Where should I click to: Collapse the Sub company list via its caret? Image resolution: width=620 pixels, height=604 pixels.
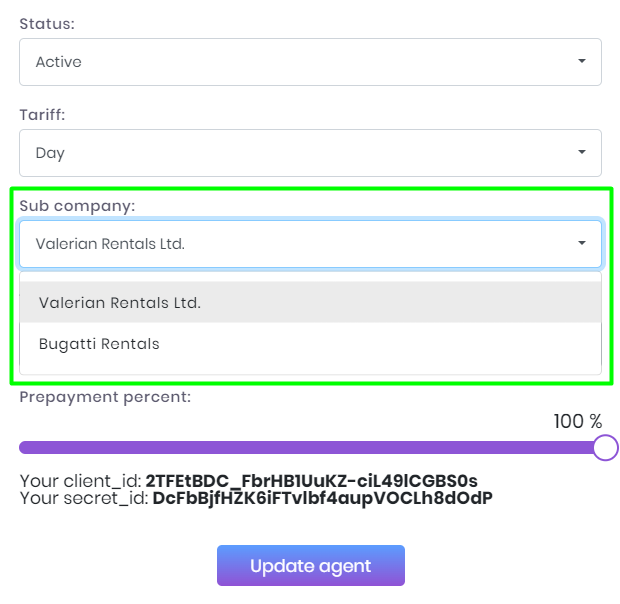click(582, 244)
